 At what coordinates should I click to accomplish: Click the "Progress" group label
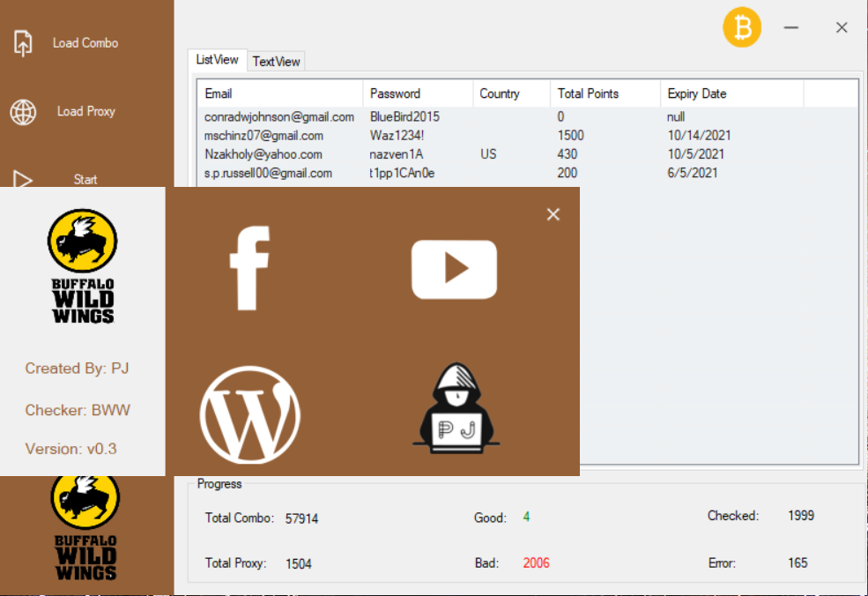coord(219,483)
